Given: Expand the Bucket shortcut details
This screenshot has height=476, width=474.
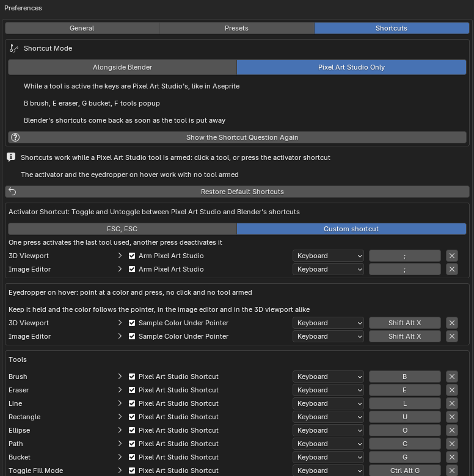Looking at the screenshot, I should [120, 457].
